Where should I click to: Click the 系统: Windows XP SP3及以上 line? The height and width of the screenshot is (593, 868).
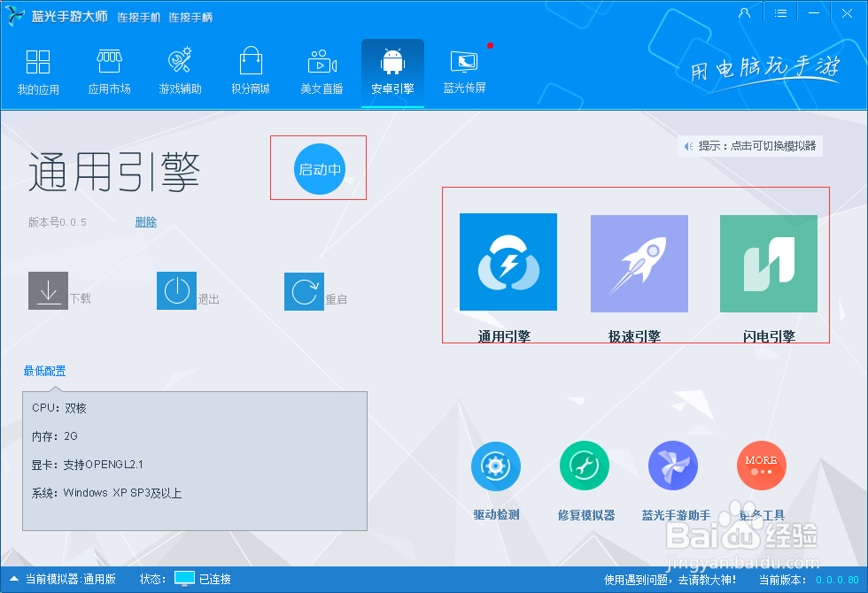pyautogui.click(x=106, y=493)
